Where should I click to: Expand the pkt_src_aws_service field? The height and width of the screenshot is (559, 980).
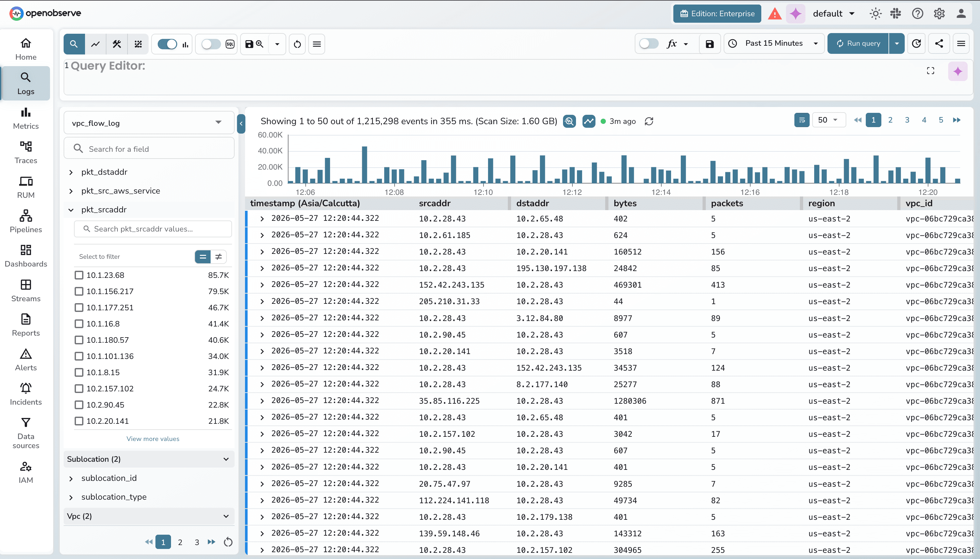click(x=71, y=191)
